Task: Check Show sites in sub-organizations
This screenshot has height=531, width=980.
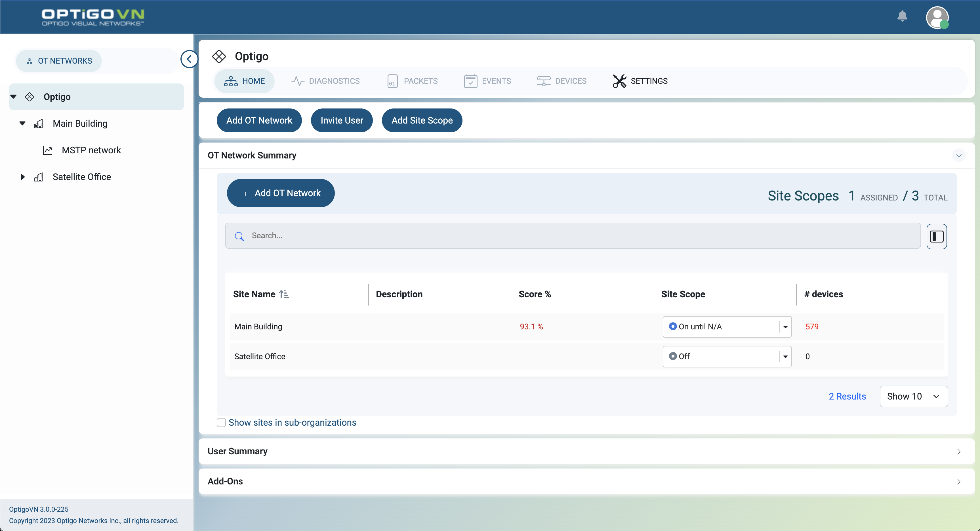Action: (221, 423)
